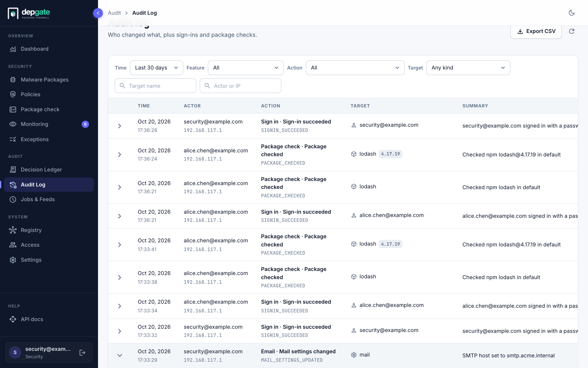
Task: Expand the 17:33:41 lodash row
Action: point(120,245)
